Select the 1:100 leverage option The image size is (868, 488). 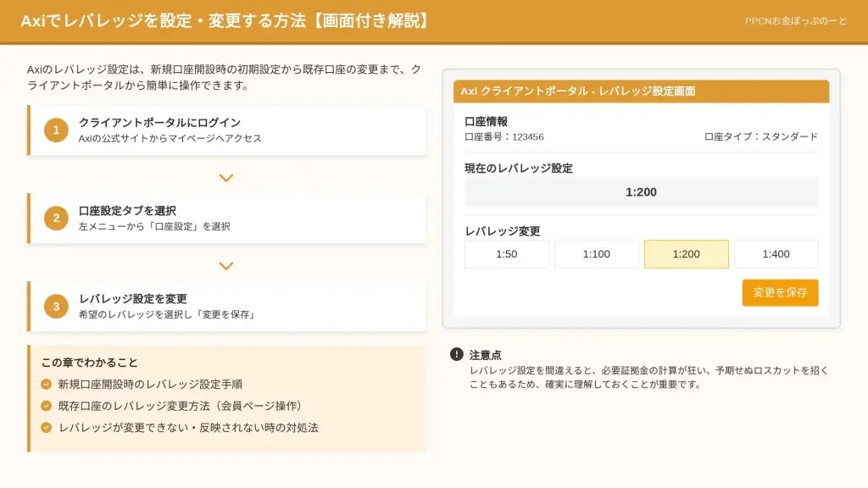(x=596, y=254)
